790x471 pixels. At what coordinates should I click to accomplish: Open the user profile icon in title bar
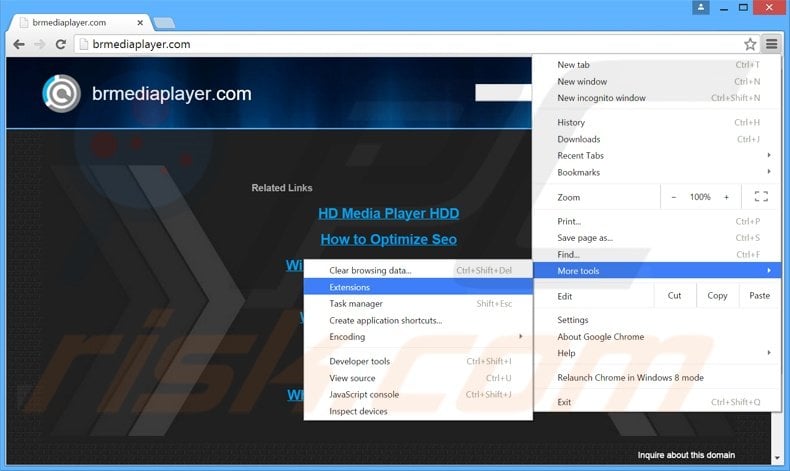point(700,7)
